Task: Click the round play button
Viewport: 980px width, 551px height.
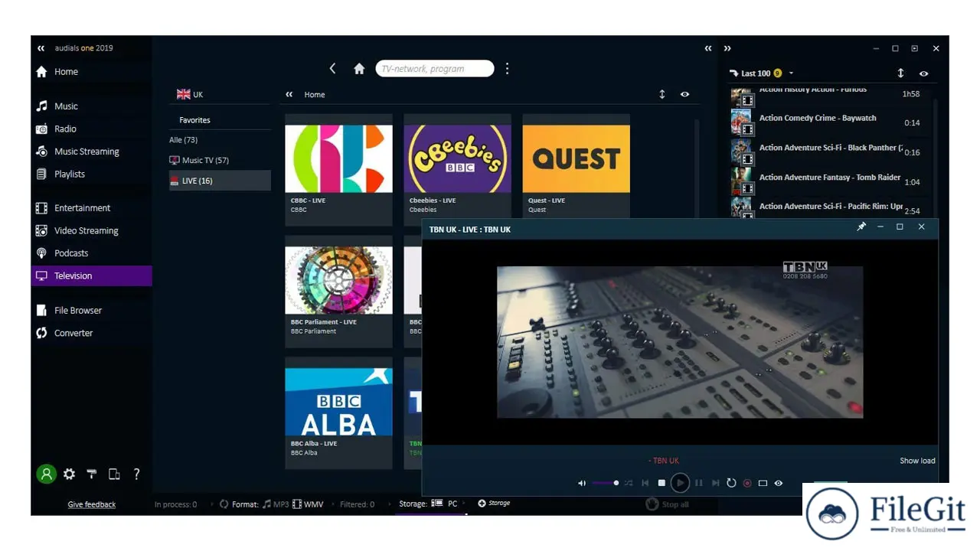Action: pos(680,483)
